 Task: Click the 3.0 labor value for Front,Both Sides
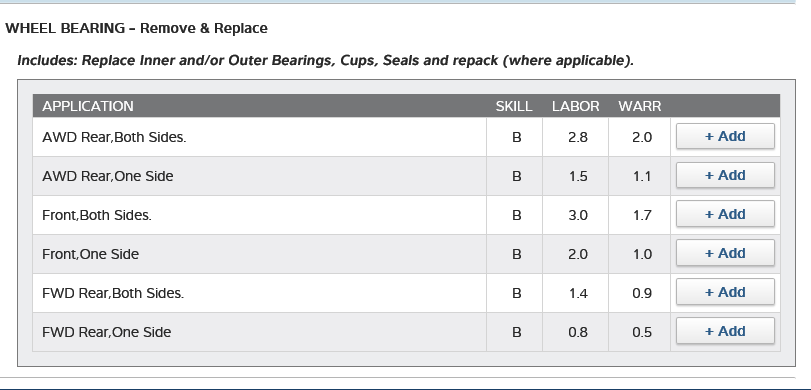[x=578, y=215]
